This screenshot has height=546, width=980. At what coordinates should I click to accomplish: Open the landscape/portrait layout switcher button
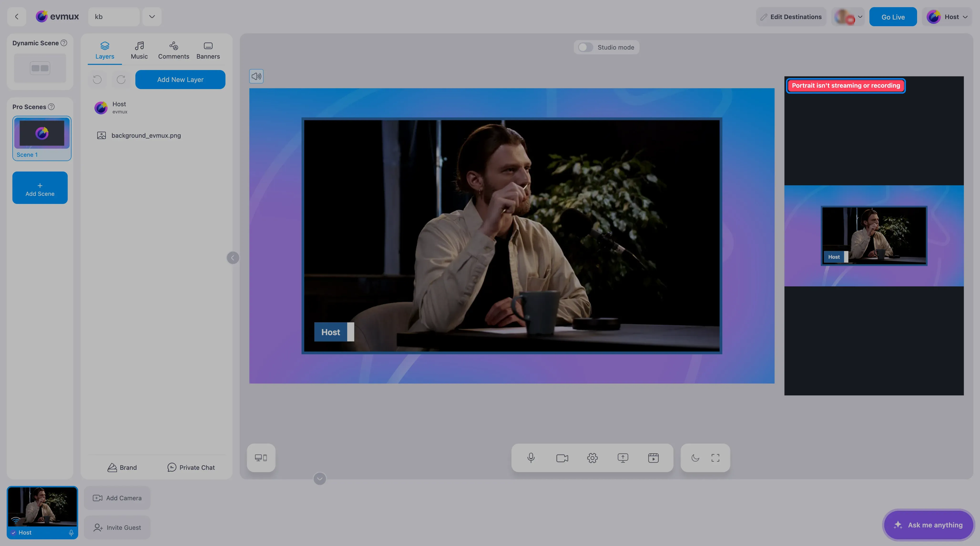[261, 458]
